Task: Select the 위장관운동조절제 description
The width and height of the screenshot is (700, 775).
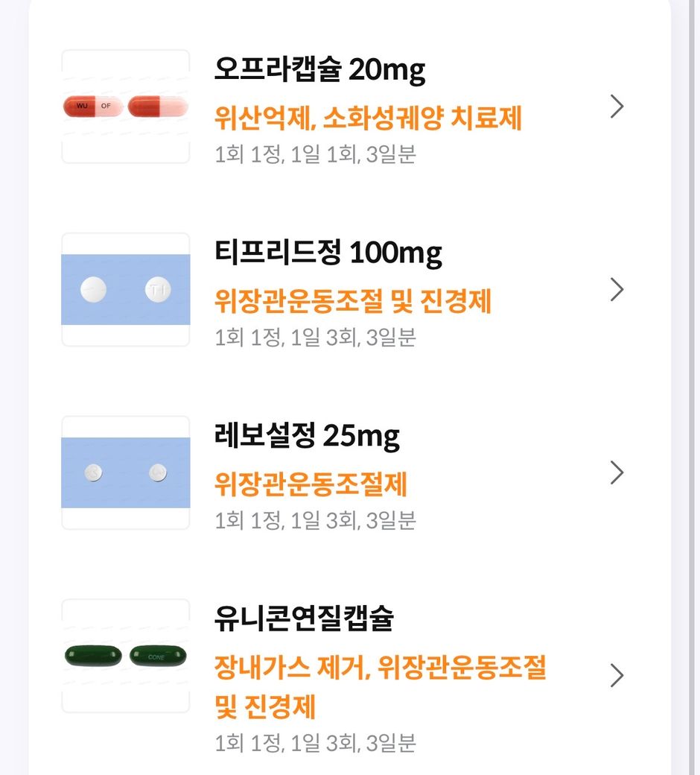Action: click(x=311, y=484)
